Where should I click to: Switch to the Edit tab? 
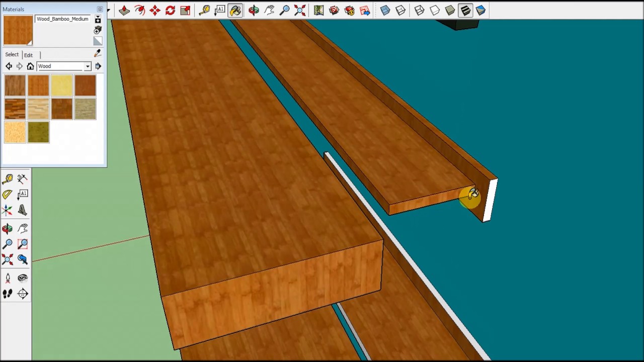pos(28,55)
